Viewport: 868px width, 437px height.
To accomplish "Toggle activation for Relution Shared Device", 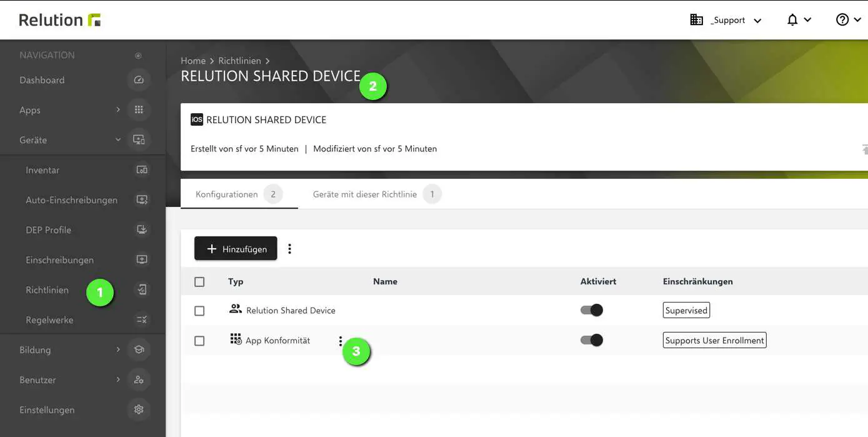I will coord(591,309).
